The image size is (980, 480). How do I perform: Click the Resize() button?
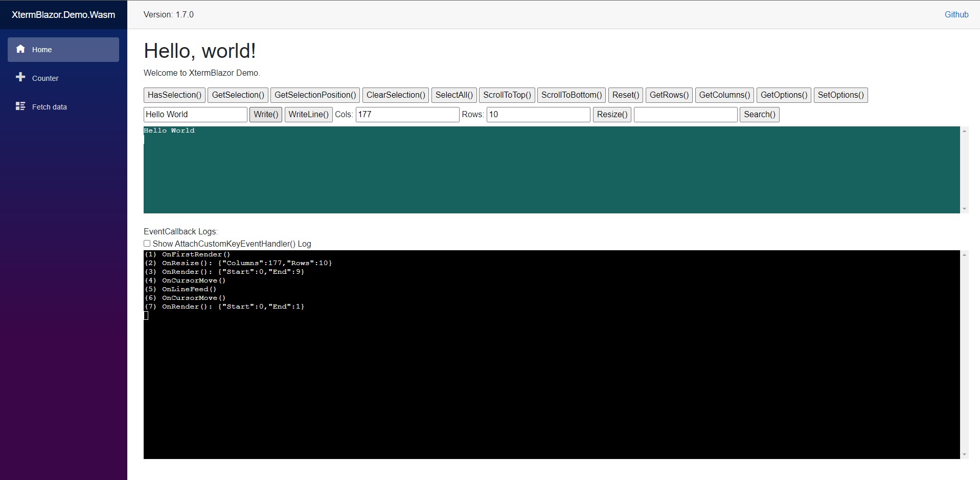coord(612,115)
